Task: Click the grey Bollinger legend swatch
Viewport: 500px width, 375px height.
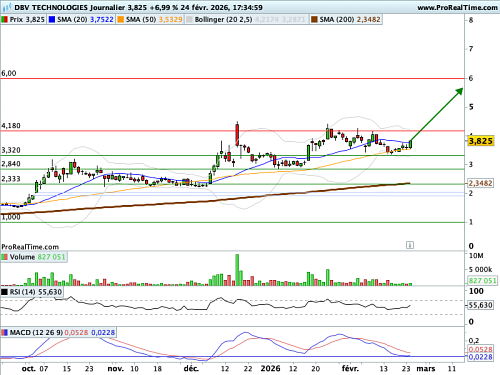Action: (x=189, y=19)
